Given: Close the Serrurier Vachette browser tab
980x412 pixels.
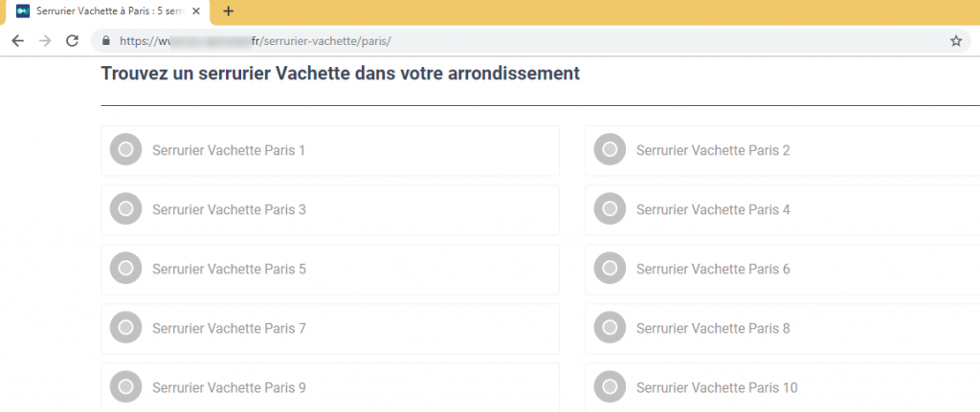Looking at the screenshot, I should click(x=196, y=11).
